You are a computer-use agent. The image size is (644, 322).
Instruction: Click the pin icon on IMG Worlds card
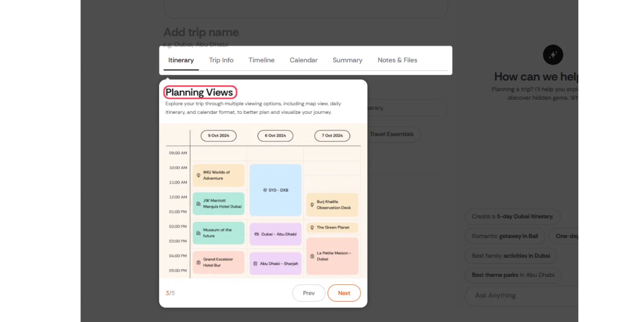pos(198,175)
